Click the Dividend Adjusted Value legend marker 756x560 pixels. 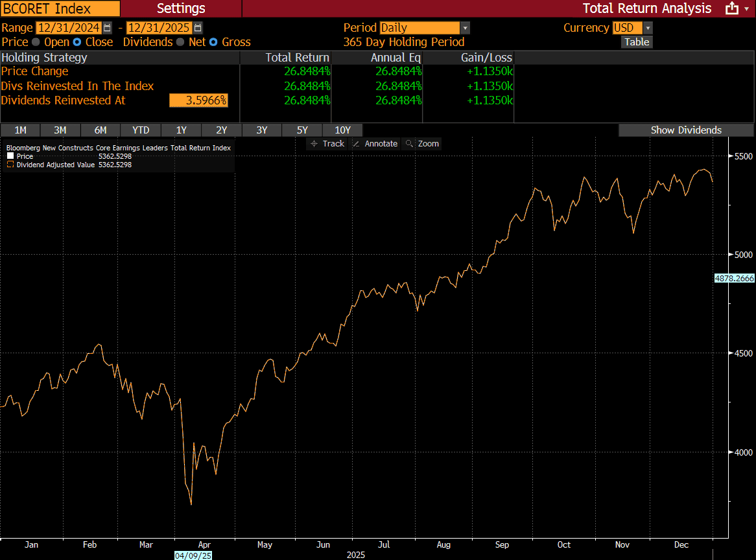pyautogui.click(x=10, y=165)
